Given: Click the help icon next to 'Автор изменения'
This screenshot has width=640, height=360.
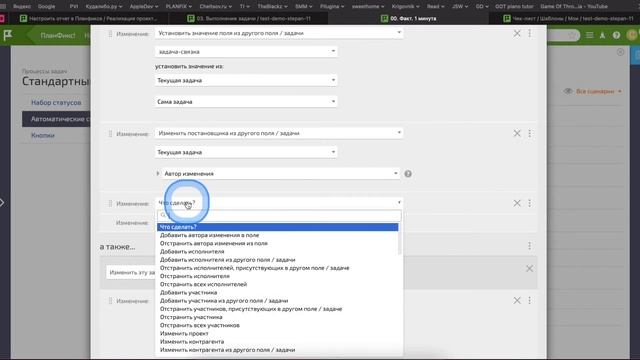Looking at the screenshot, I should click(x=408, y=174).
